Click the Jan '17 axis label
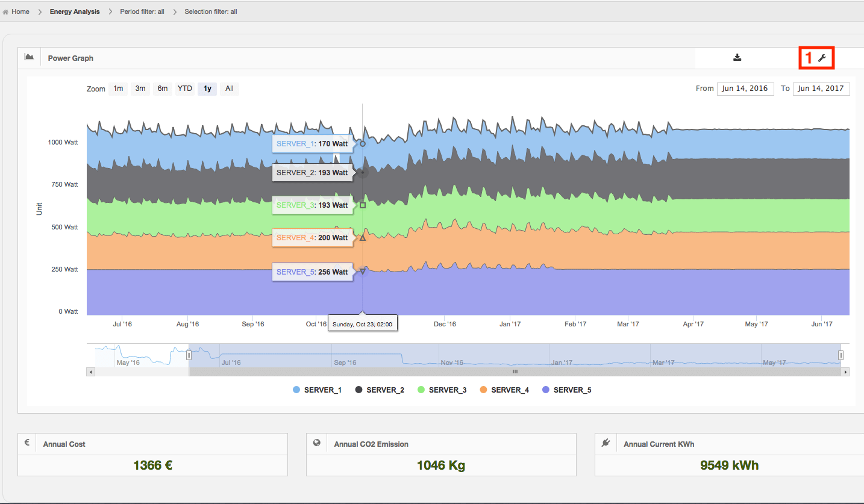The height and width of the screenshot is (504, 864). tap(510, 324)
